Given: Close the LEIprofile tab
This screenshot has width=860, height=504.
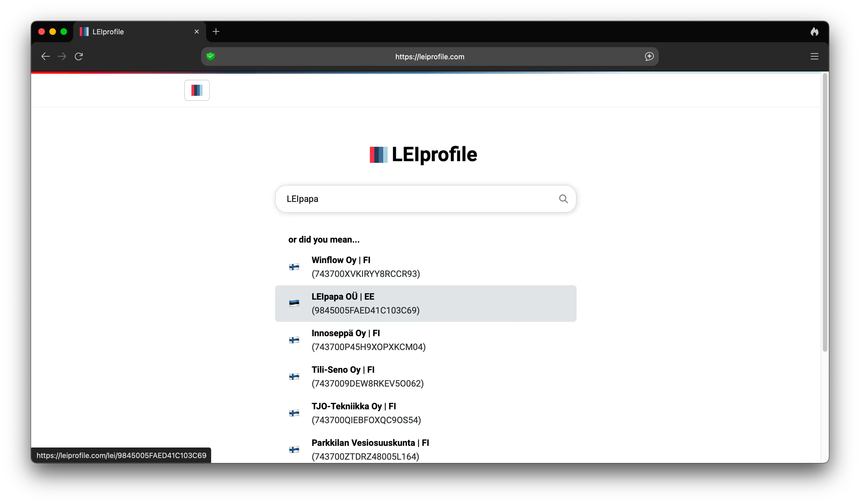Looking at the screenshot, I should 196,32.
